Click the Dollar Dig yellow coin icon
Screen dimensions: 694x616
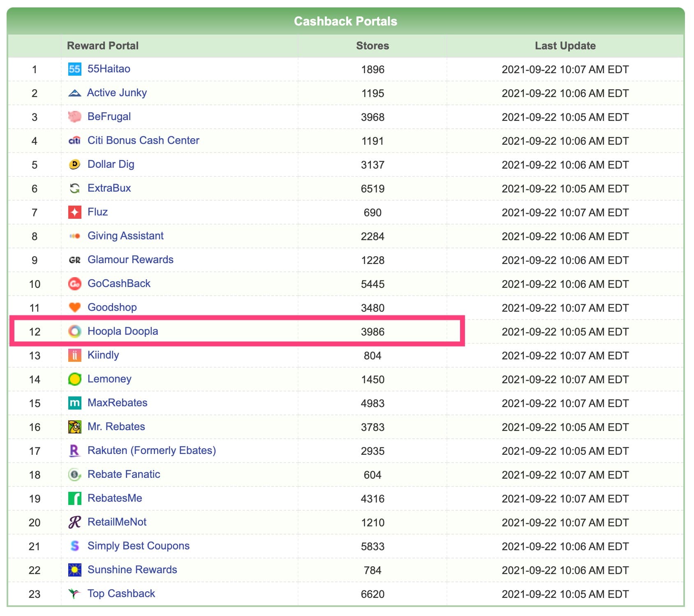(74, 164)
